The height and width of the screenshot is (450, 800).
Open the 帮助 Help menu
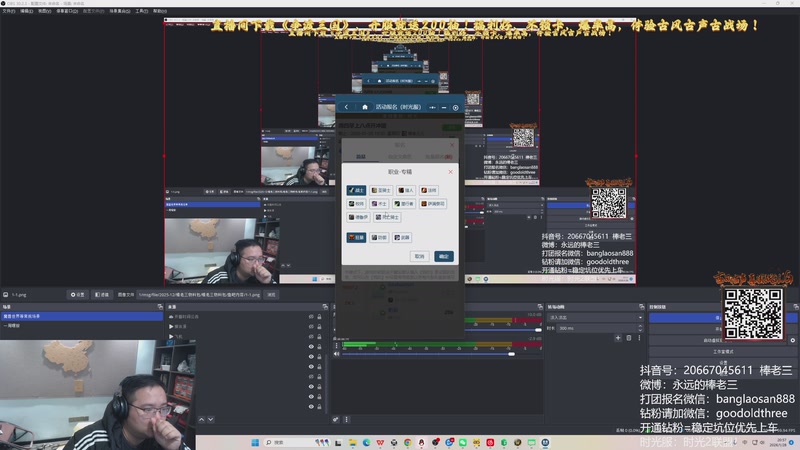click(x=160, y=11)
